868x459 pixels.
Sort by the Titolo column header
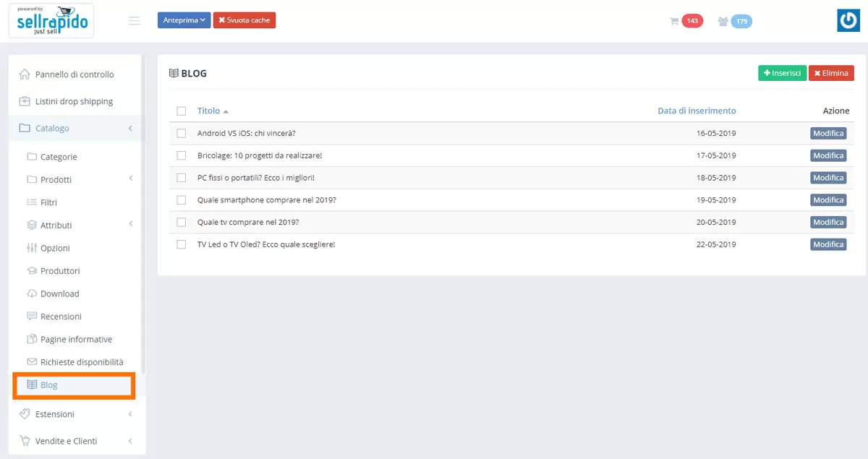[x=208, y=111]
